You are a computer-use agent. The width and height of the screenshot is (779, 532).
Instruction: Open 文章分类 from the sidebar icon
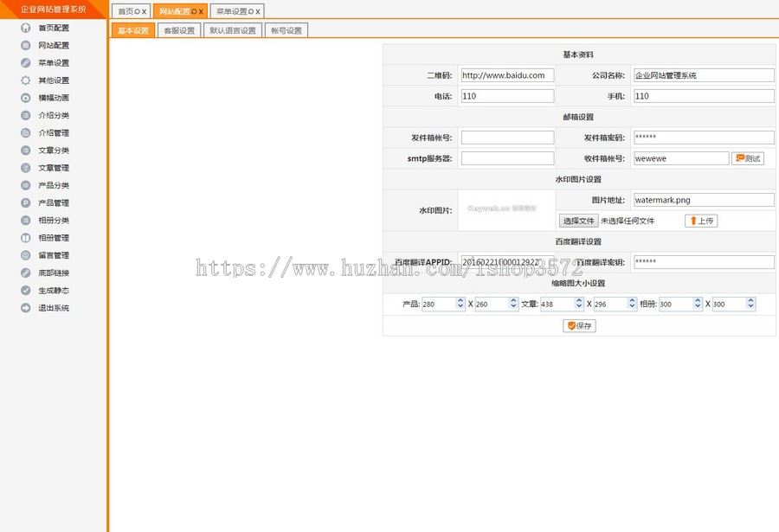(x=26, y=150)
